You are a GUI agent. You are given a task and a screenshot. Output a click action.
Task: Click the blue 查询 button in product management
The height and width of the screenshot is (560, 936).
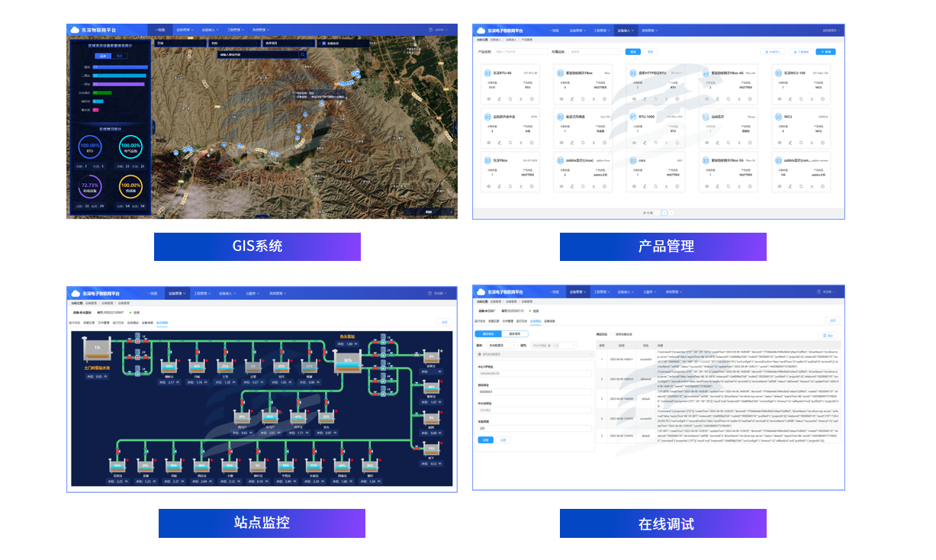(632, 52)
